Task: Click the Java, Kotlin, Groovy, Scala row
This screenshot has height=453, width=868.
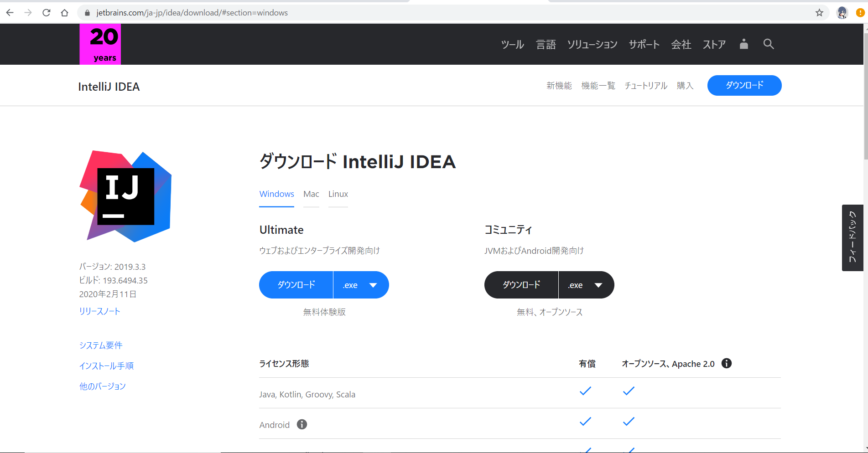Action: (520, 393)
